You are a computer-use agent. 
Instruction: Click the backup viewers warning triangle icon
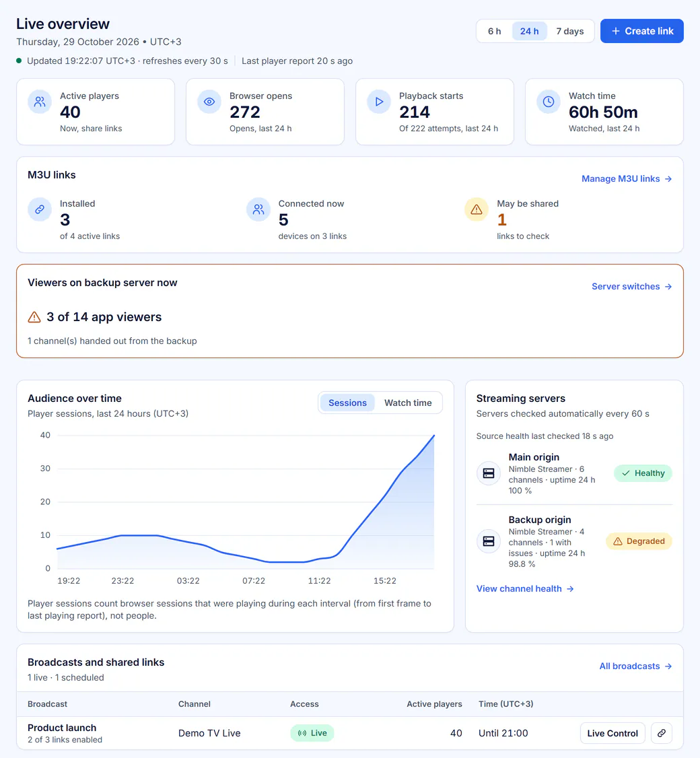(x=34, y=317)
